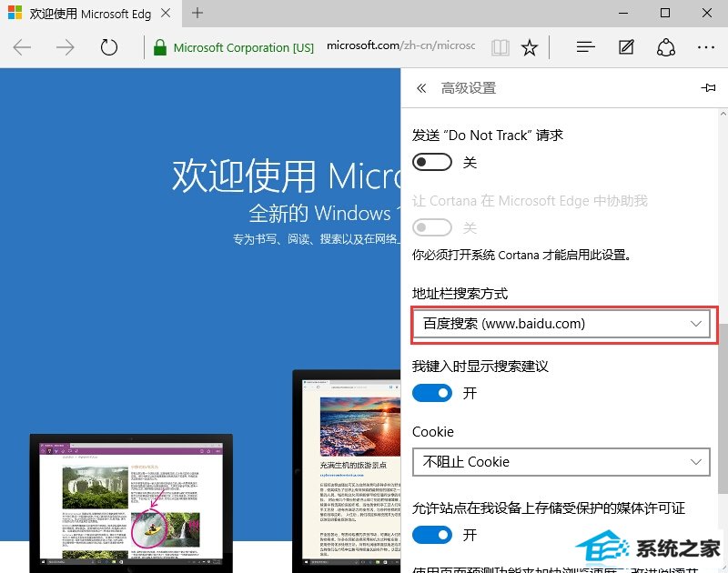
Task: Add page to favorites with star icon
Action: pos(530,47)
